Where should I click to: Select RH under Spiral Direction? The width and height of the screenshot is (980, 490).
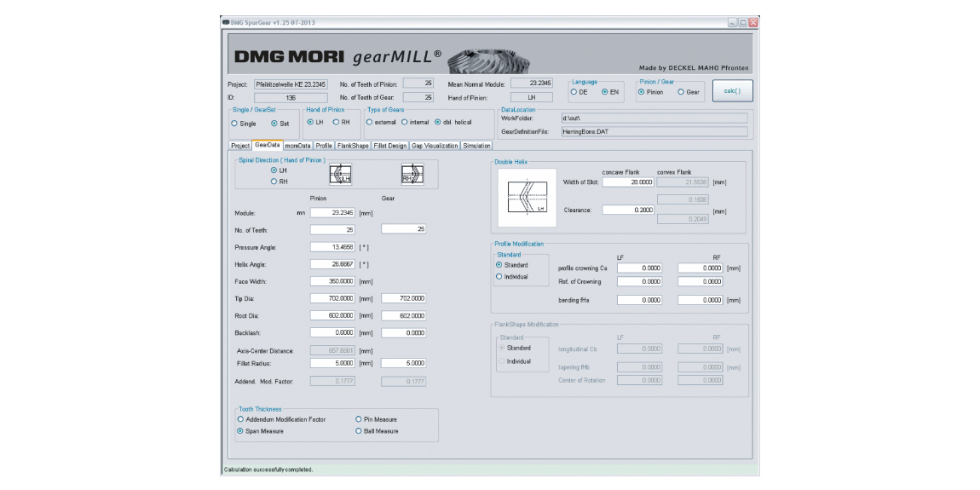(x=274, y=182)
